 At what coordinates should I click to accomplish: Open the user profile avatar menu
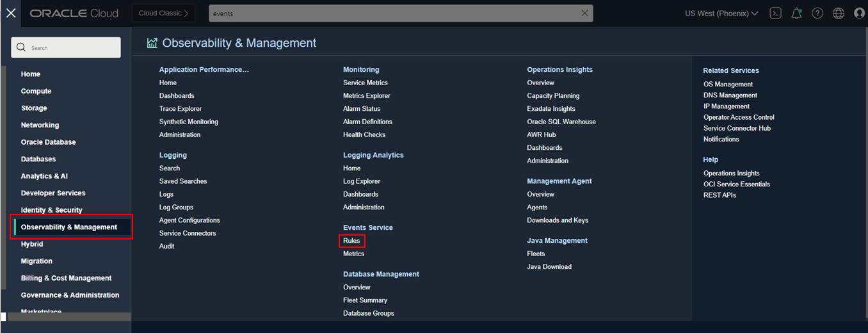tap(859, 13)
